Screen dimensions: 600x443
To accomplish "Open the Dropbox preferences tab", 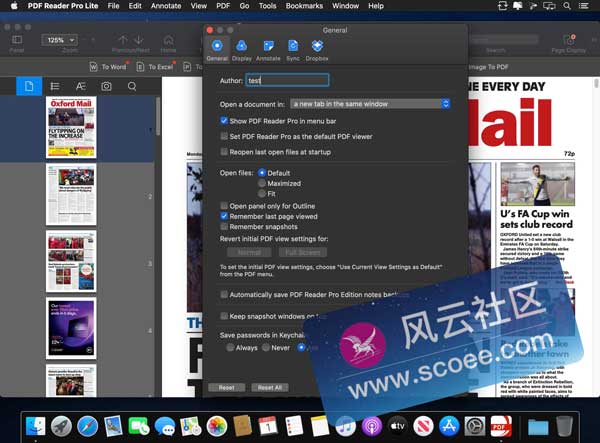I will coord(317,50).
